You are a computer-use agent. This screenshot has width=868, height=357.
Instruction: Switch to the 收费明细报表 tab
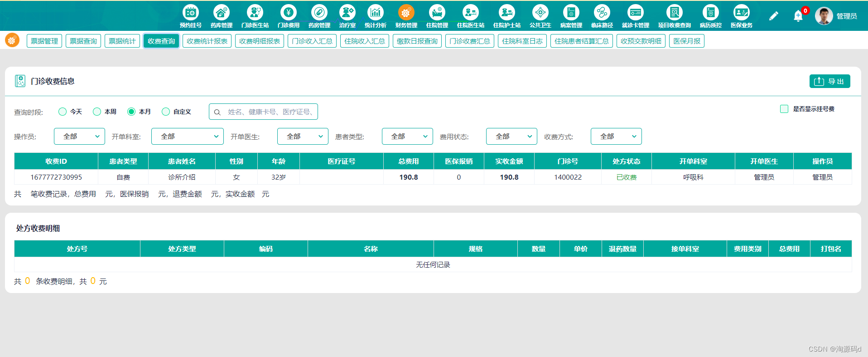pos(260,41)
